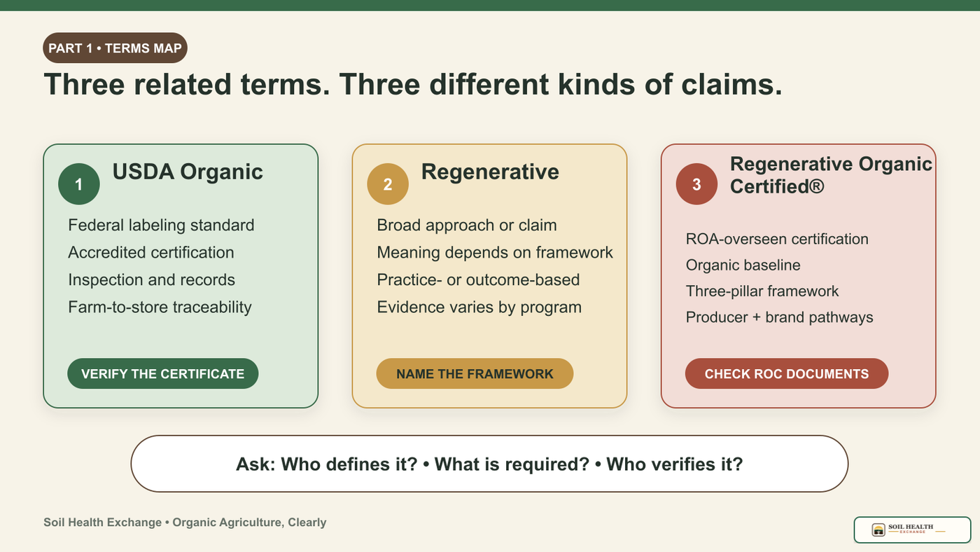Image resolution: width=980 pixels, height=552 pixels.
Task: Click the green number 1 circle
Action: coord(78,184)
